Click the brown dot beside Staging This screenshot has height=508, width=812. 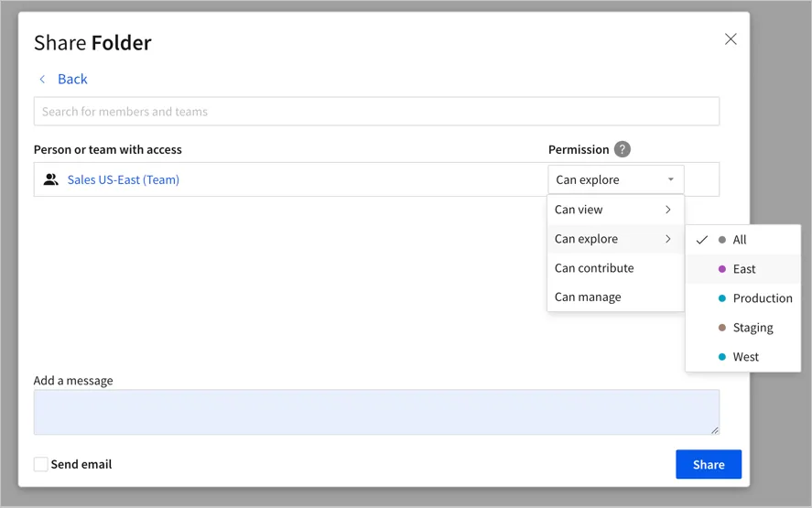point(722,328)
